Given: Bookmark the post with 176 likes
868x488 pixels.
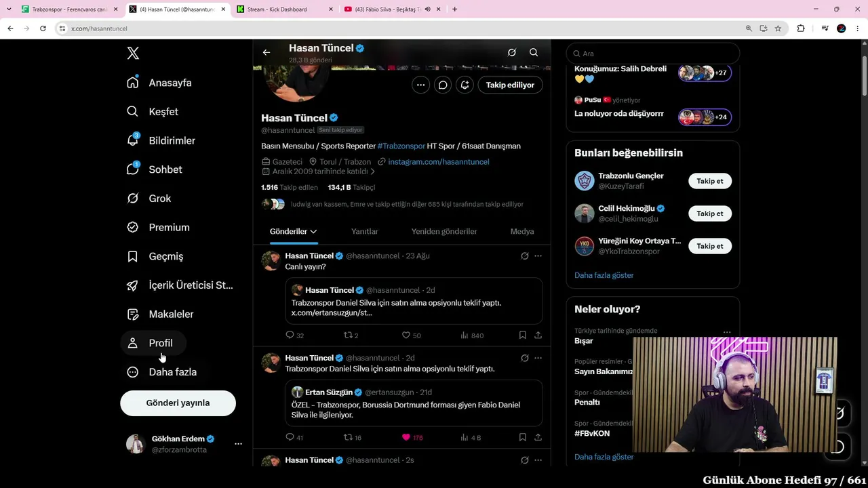Looking at the screenshot, I should click(x=522, y=437).
